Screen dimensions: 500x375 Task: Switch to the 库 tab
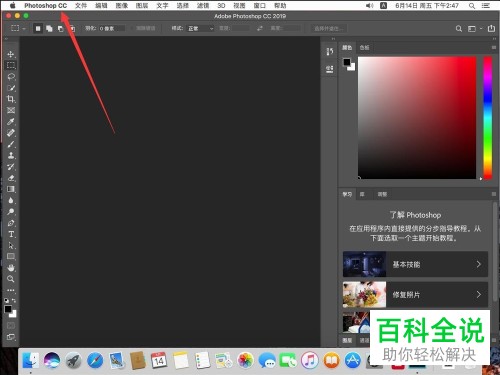(362, 194)
